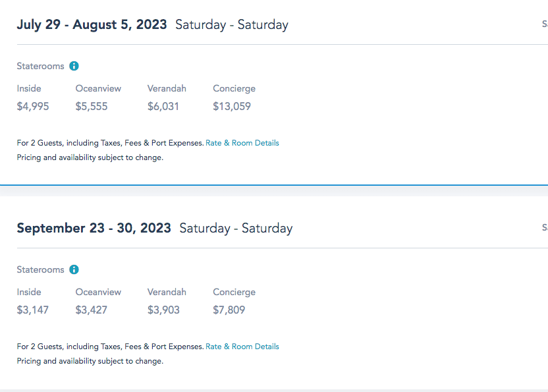The width and height of the screenshot is (548, 392).
Task: Select the $4,995 Inside stateroom price
Action: pos(33,107)
